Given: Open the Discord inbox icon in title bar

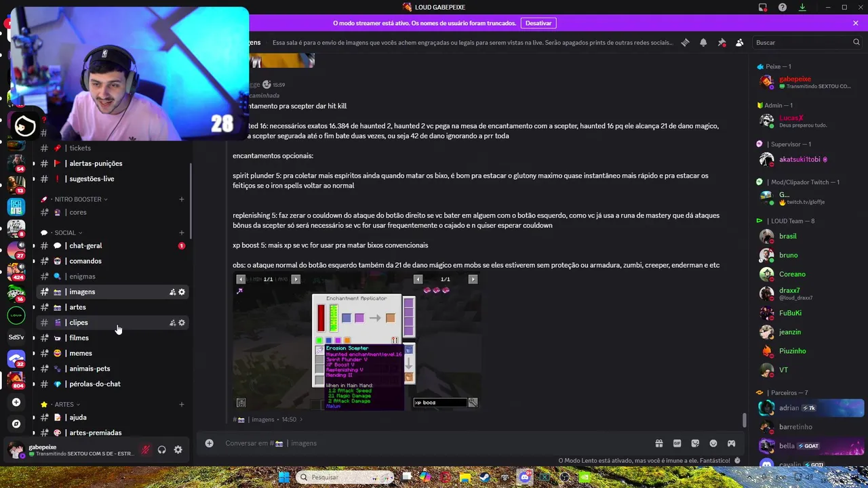Looking at the screenshot, I should (x=763, y=7).
